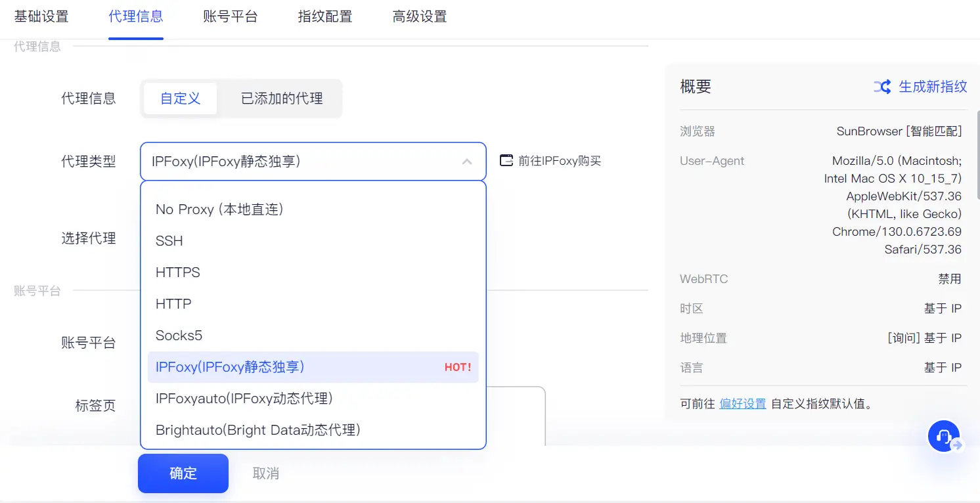Choose Brightauto (Bright Data) option
The height and width of the screenshot is (503, 980).
pyautogui.click(x=258, y=430)
